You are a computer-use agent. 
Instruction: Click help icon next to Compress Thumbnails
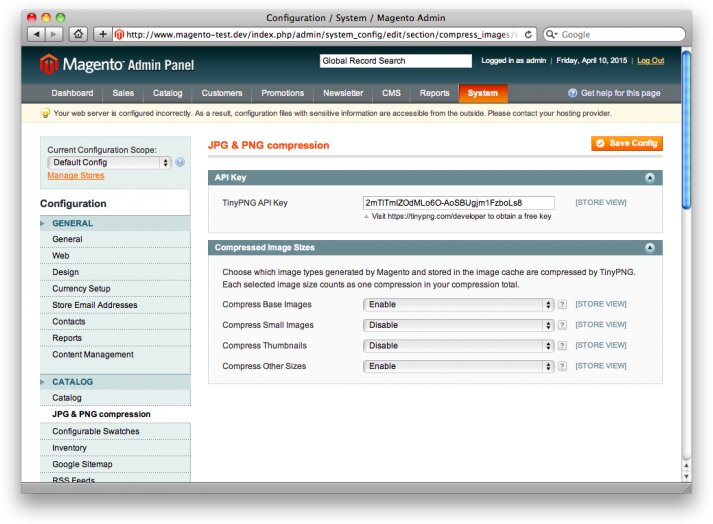(562, 346)
